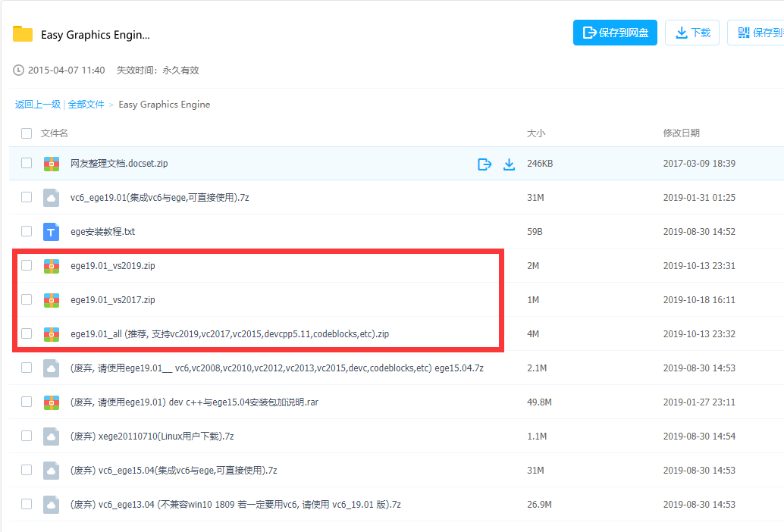Click the top 下载 button
Screen dimensions: 784x532
coord(691,33)
